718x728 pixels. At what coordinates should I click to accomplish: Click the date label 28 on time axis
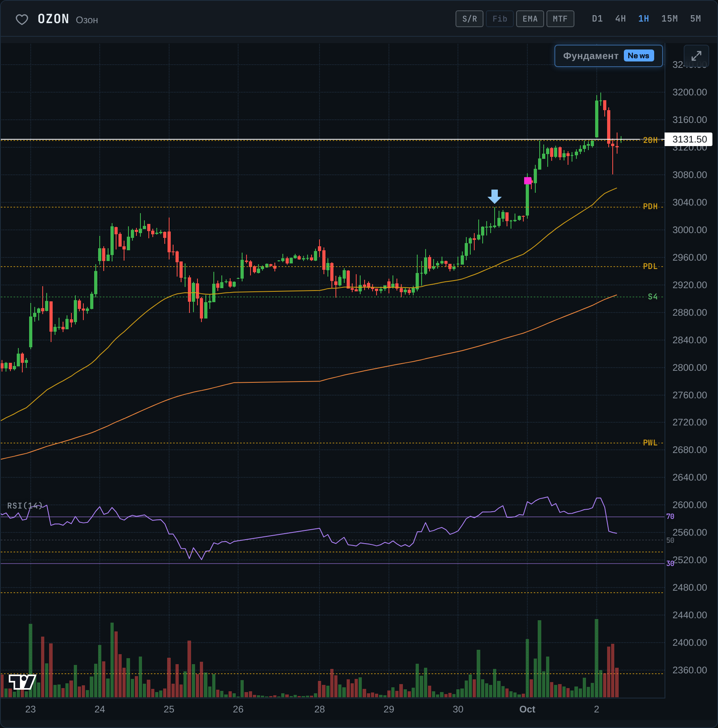pos(320,709)
